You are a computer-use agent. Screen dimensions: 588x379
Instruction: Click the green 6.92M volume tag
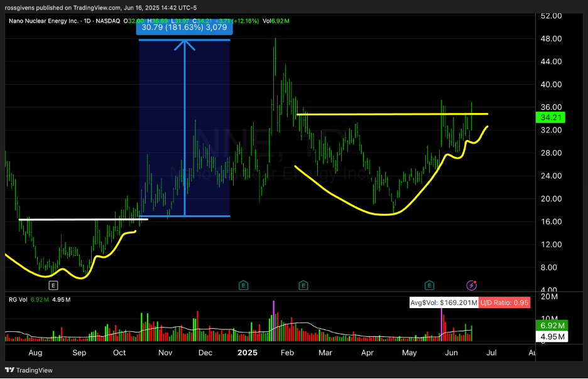(552, 326)
